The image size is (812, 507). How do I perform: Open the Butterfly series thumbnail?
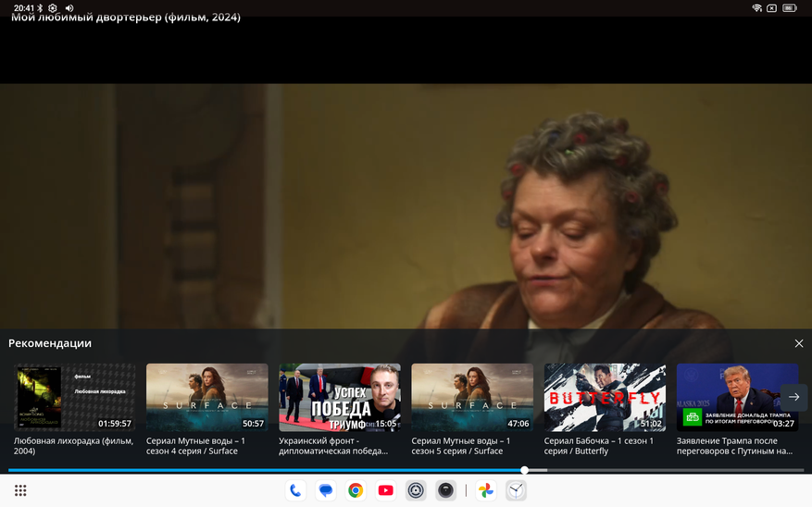point(605,397)
